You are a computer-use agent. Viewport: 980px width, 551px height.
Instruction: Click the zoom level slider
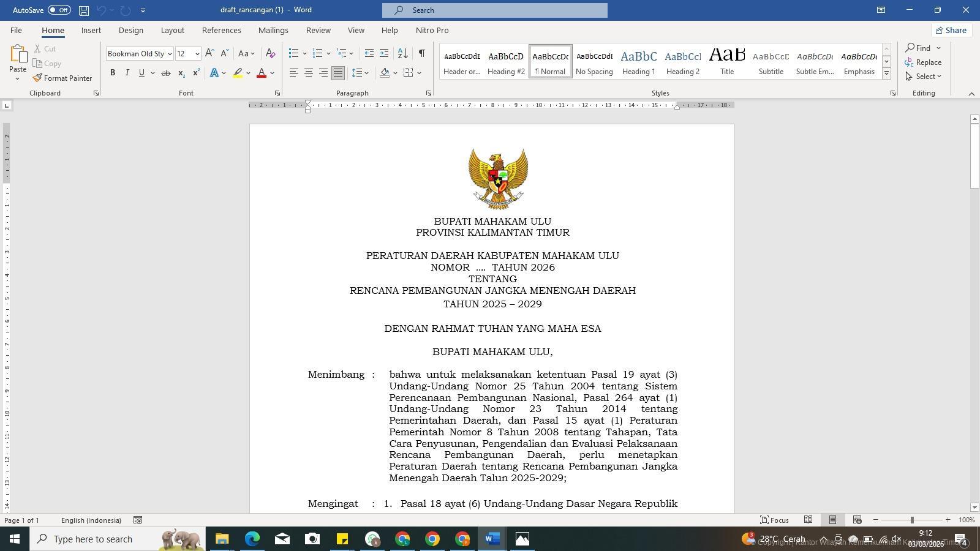click(911, 520)
